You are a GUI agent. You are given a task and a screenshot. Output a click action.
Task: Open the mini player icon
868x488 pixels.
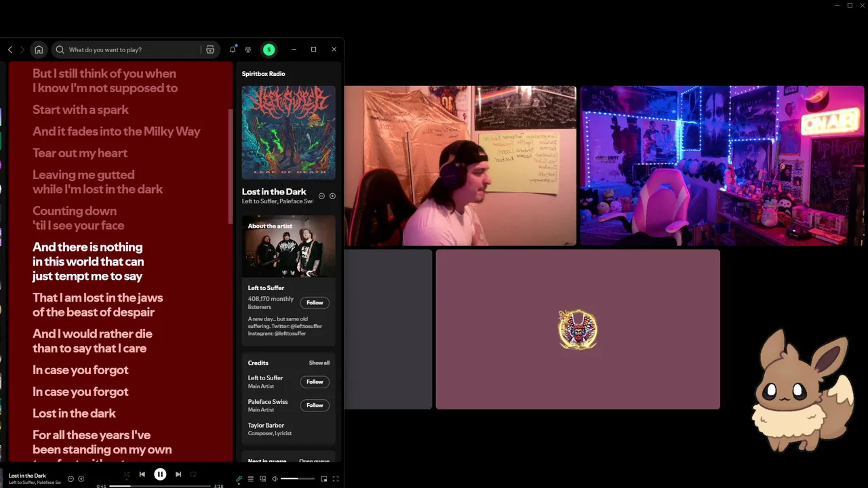point(324,479)
